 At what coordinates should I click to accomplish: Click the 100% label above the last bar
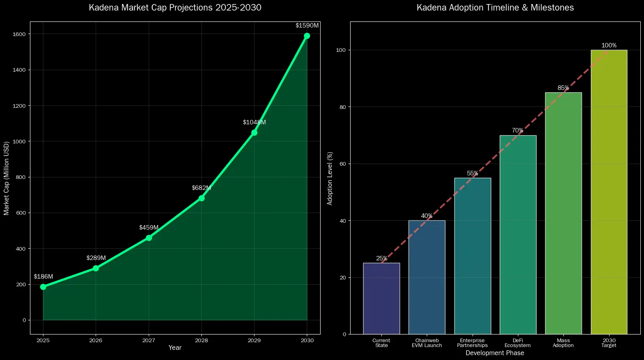coord(609,45)
